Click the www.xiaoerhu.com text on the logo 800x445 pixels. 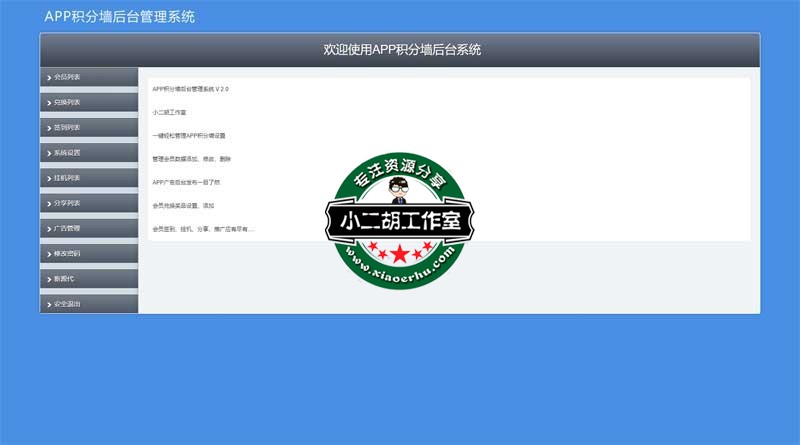[x=400, y=271]
